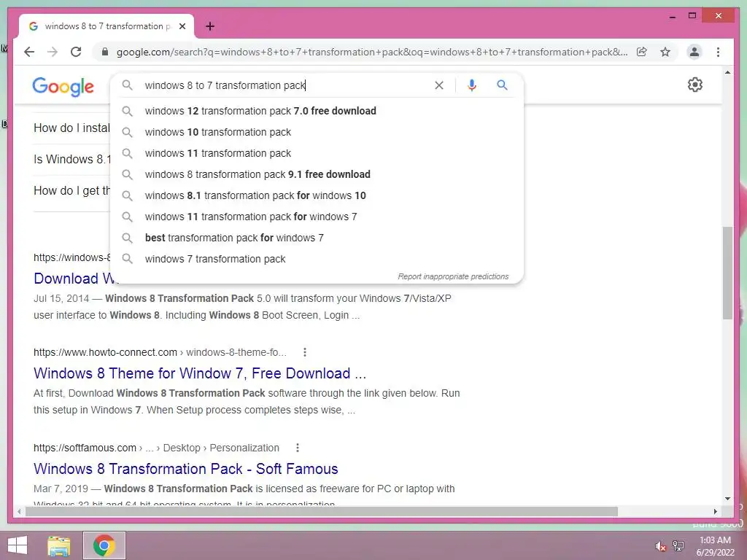Select the suggestion 'windows 11 transformation pack' without 'for windows 7'
The image size is (747, 560).
click(x=317, y=153)
